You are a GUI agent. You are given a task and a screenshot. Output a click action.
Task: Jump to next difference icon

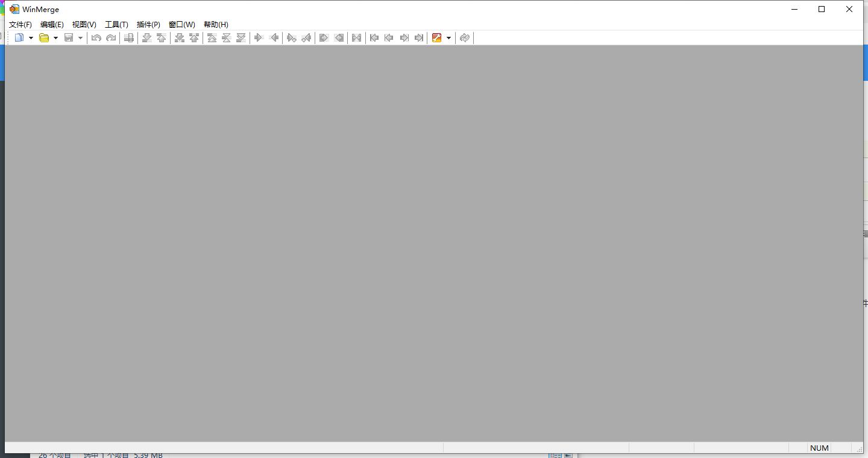[x=146, y=38]
